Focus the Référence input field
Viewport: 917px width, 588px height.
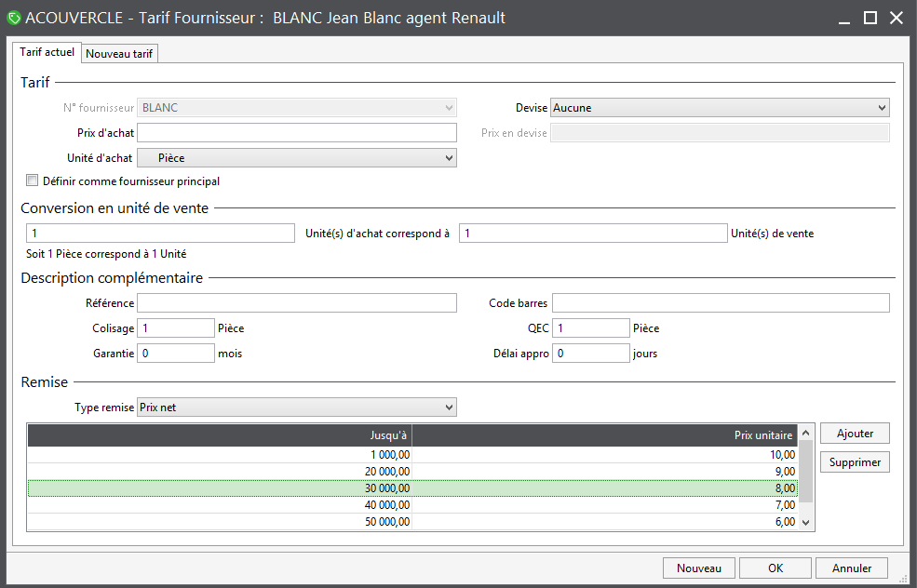[296, 303]
